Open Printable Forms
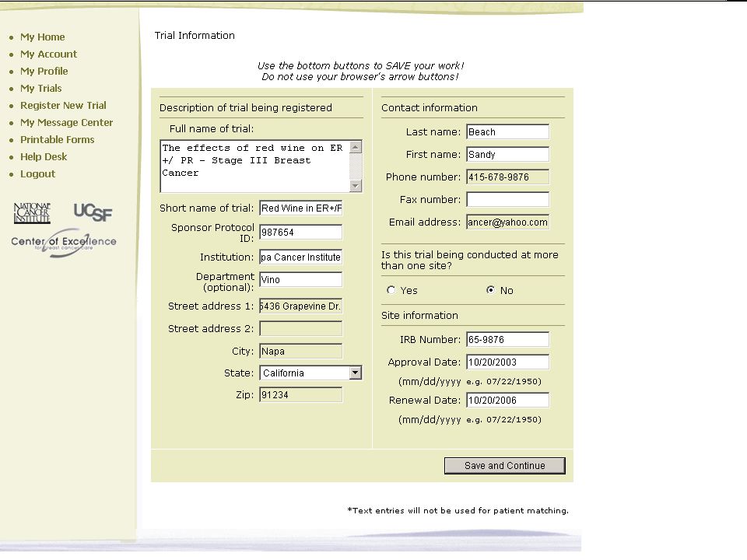The width and height of the screenshot is (747, 560). point(57,140)
